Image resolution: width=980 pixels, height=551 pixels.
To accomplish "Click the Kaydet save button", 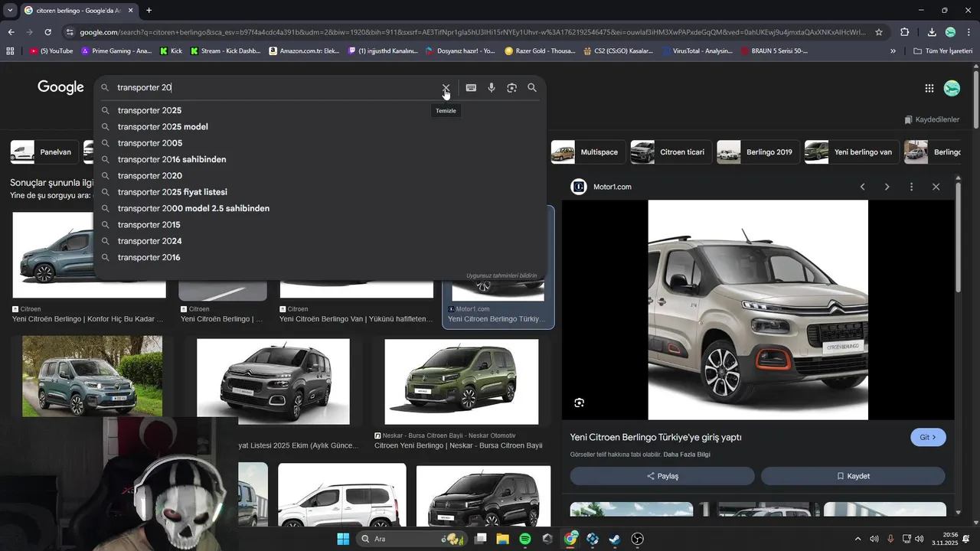I will [853, 476].
